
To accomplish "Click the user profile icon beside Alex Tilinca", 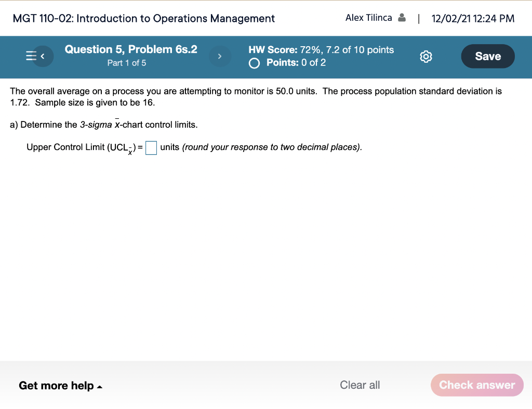I will point(402,17).
